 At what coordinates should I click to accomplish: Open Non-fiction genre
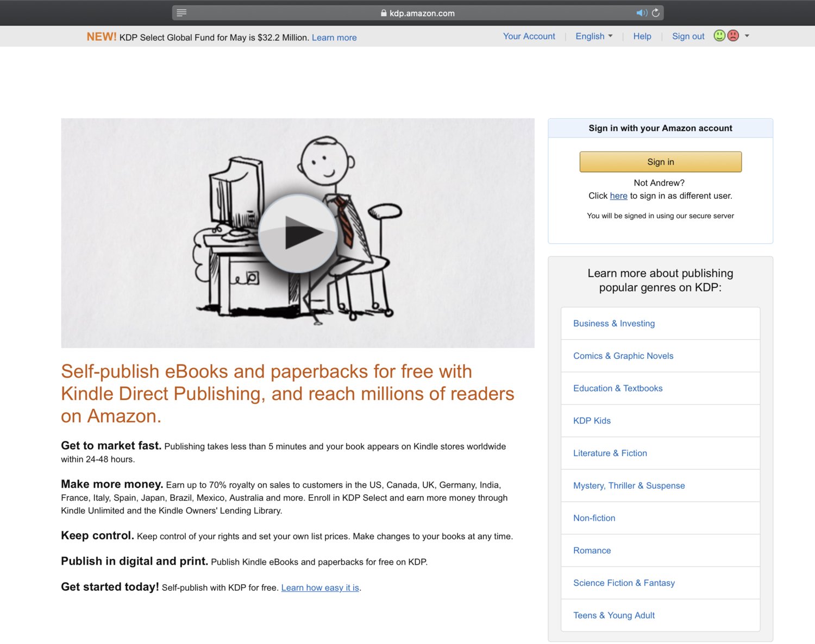[x=660, y=518]
